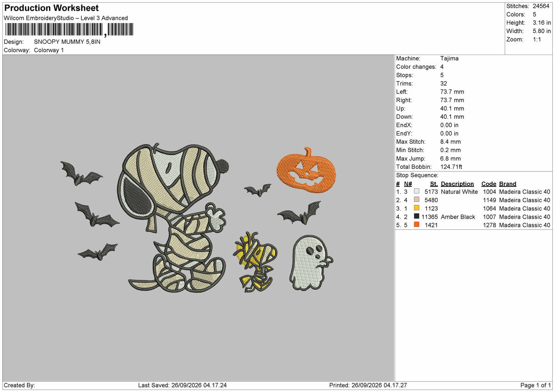Click the Color changes value 4
The image size is (555, 392).
coord(442,67)
